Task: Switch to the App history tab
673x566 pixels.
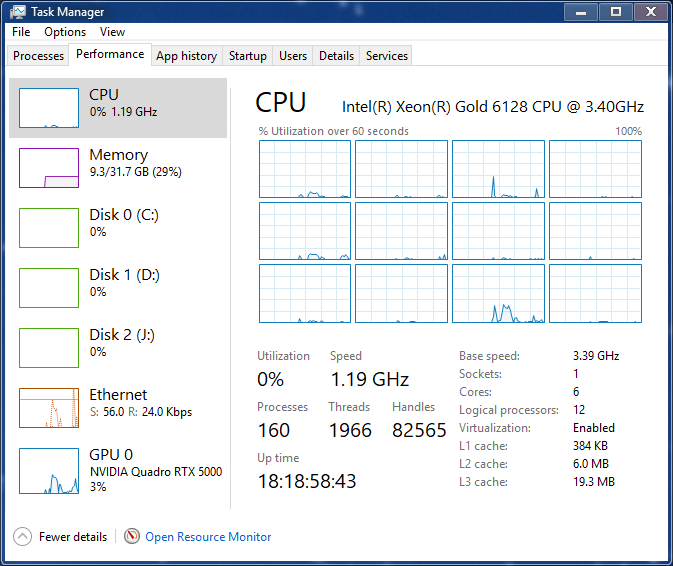Action: [x=186, y=56]
